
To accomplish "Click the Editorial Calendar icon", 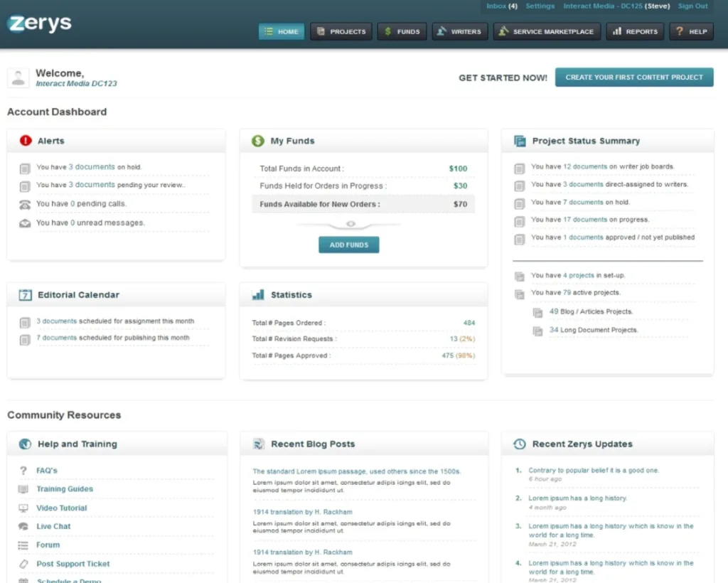I will point(26,295).
